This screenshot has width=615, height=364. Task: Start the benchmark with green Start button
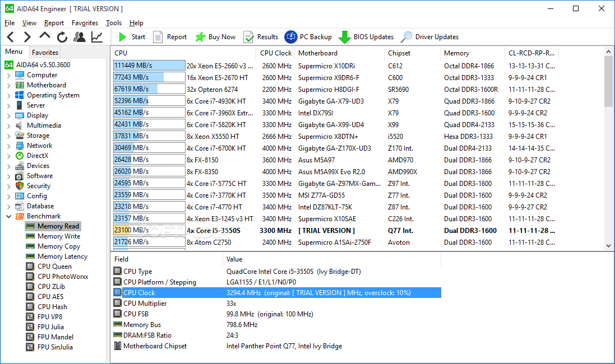pos(132,37)
